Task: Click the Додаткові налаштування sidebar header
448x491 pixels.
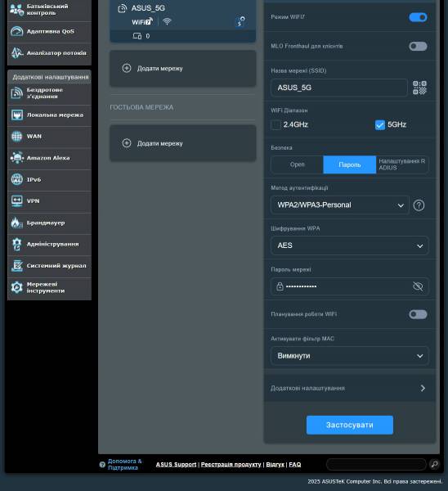Action: coord(49,77)
